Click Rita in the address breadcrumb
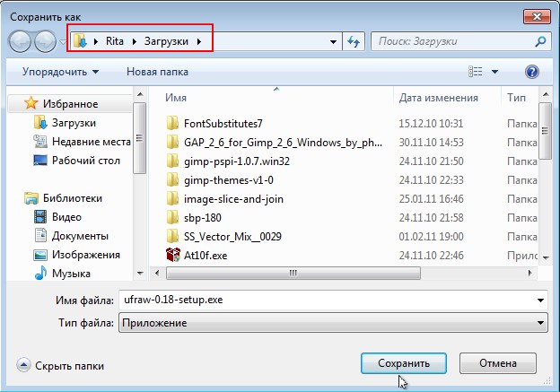 [112, 41]
